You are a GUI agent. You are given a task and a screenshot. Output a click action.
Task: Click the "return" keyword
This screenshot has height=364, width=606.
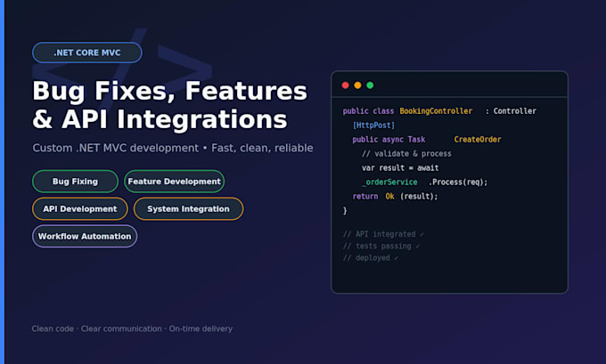pos(365,197)
